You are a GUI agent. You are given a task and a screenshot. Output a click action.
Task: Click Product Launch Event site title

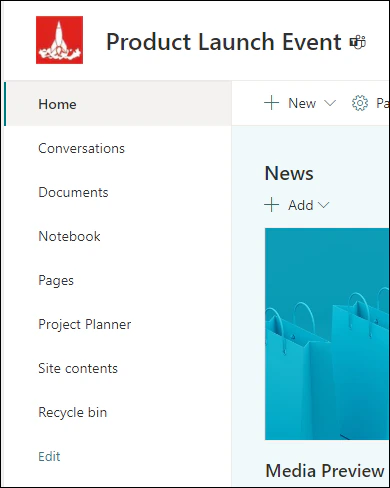click(x=224, y=42)
